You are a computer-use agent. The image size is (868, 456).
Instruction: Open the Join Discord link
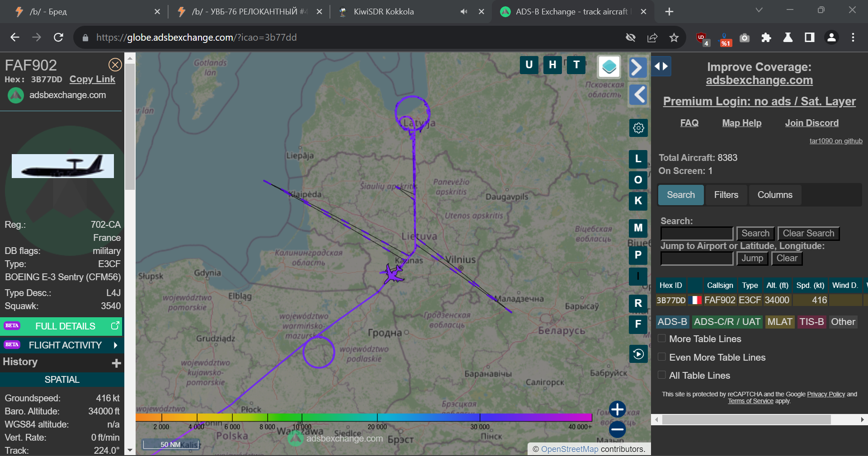812,123
